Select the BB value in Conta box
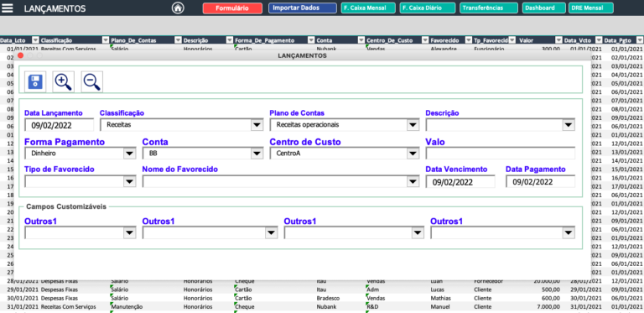644x313 pixels. click(x=153, y=154)
